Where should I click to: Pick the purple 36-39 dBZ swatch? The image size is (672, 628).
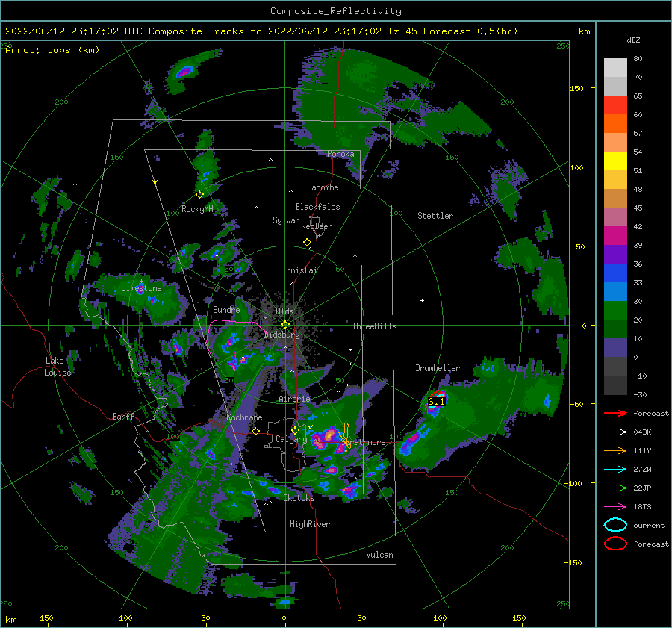[x=615, y=255]
